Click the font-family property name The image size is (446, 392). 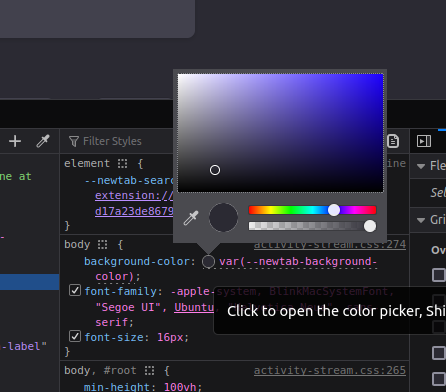tap(120, 292)
